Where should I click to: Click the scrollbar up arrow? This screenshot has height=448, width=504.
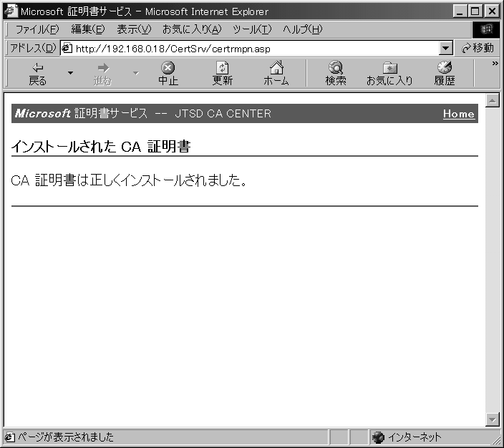pyautogui.click(x=492, y=101)
